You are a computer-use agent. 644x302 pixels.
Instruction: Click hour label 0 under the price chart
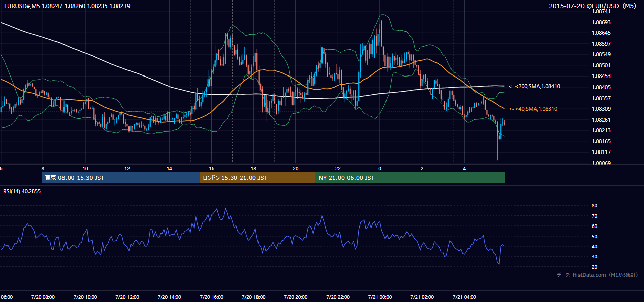click(x=380, y=168)
